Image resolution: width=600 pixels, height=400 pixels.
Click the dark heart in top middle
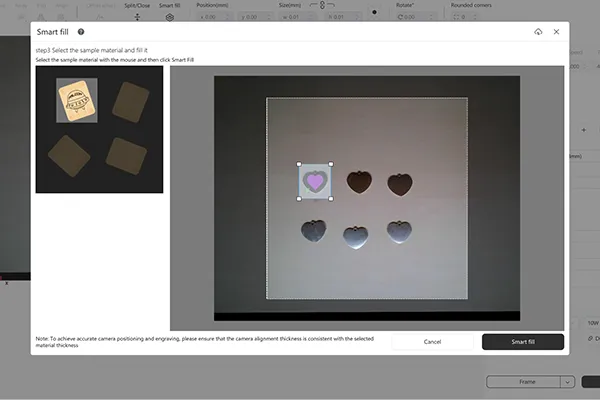coord(357,181)
